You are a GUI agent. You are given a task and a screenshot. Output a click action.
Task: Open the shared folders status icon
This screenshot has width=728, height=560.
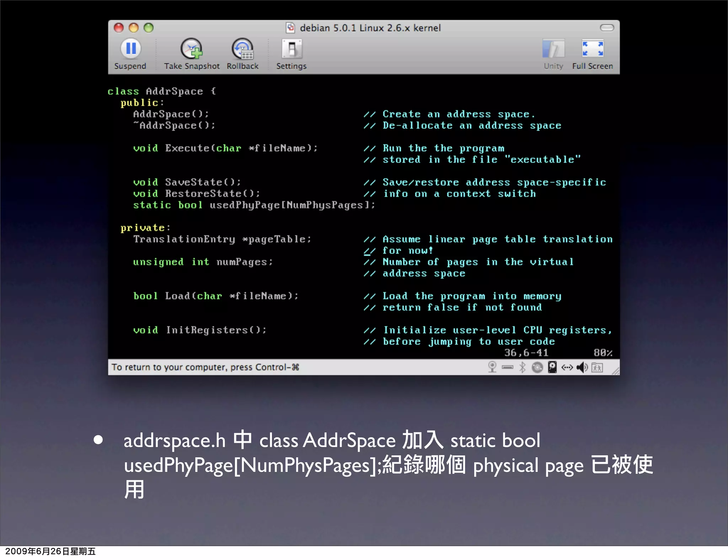tap(597, 367)
